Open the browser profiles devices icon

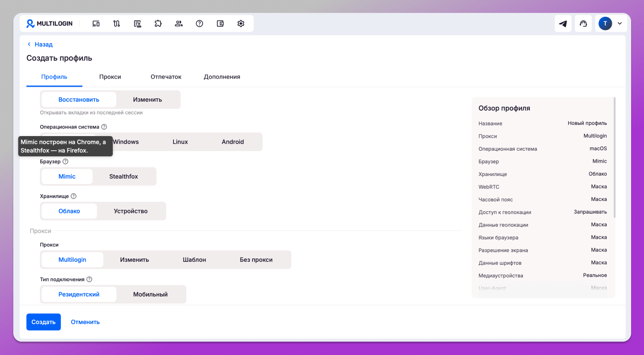[x=96, y=24]
